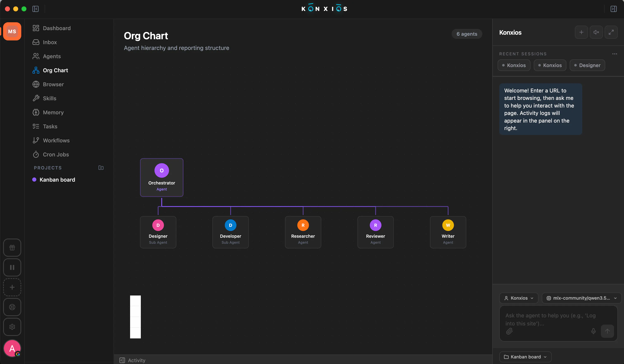Image resolution: width=624 pixels, height=364 pixels.
Task: Open the Agents page
Action: pos(52,56)
